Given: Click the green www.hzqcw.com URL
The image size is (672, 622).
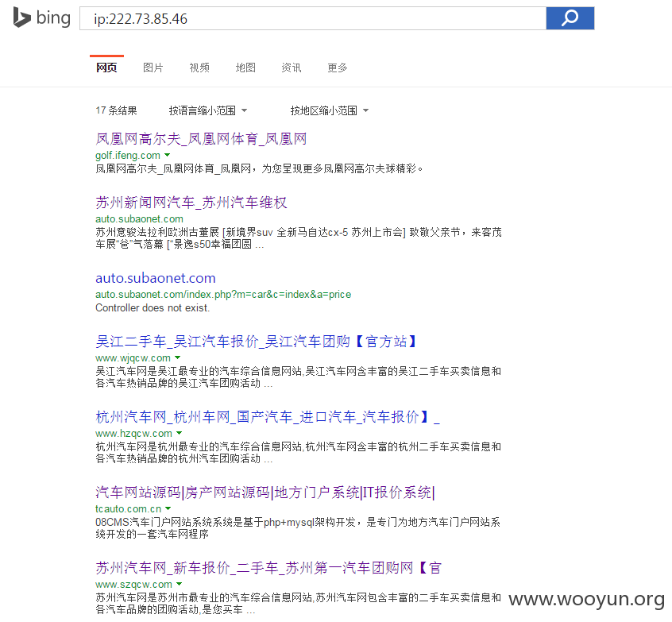Looking at the screenshot, I should (133, 434).
